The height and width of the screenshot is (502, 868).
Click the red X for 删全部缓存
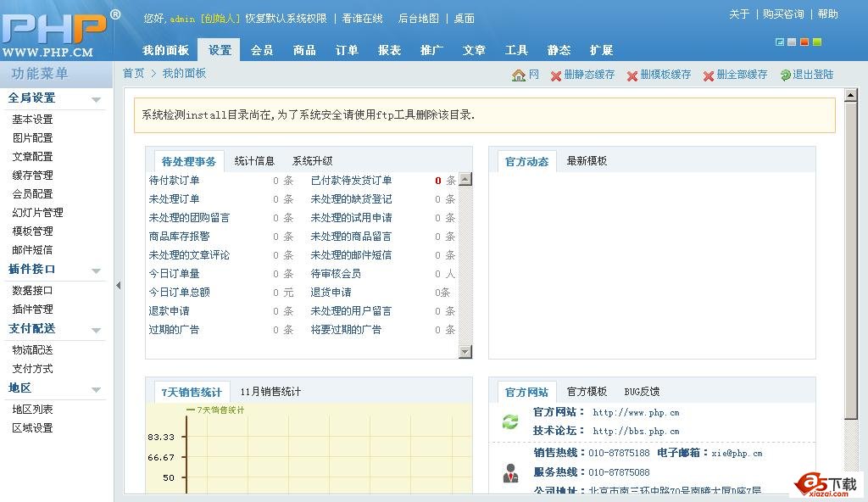coord(709,75)
